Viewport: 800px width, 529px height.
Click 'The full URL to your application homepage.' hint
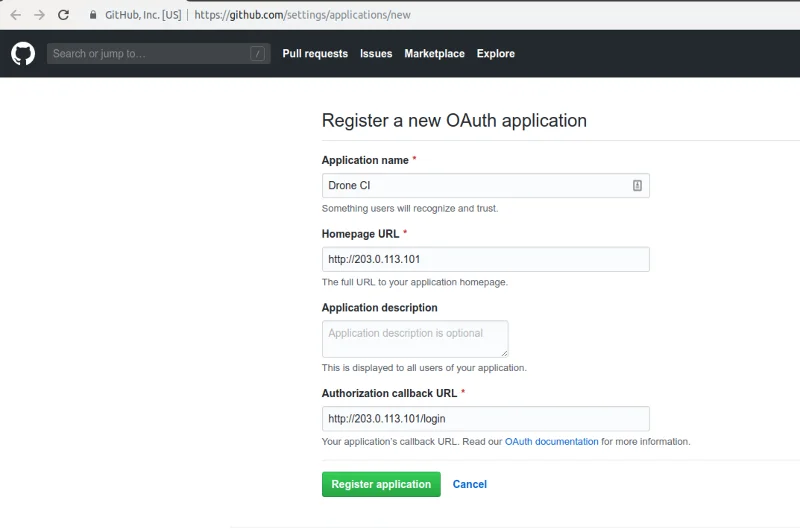415,282
